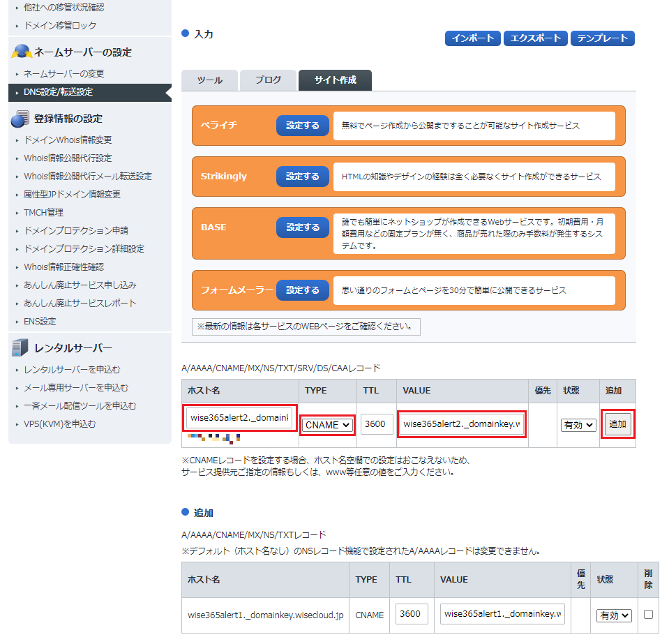Click the インポート button
Image resolution: width=669 pixels, height=644 pixels.
pos(473,38)
